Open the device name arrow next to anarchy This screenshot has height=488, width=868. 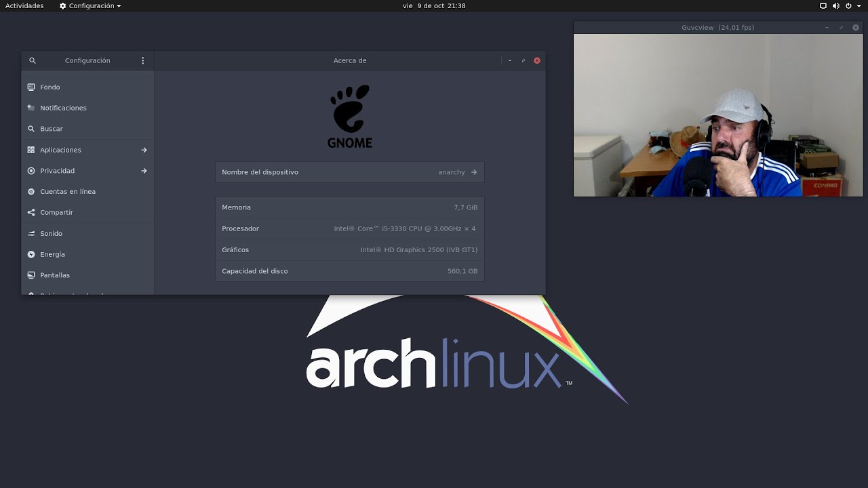(x=474, y=172)
